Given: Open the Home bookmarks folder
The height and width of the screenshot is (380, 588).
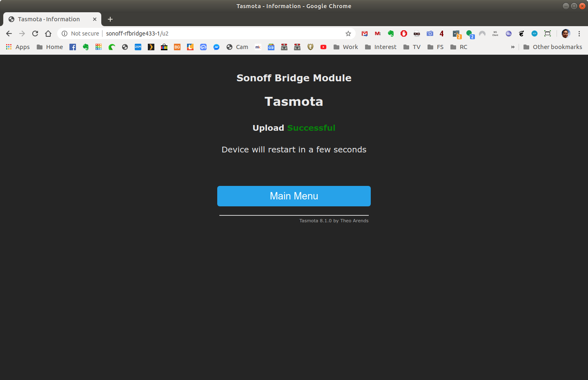Looking at the screenshot, I should pyautogui.click(x=50, y=47).
